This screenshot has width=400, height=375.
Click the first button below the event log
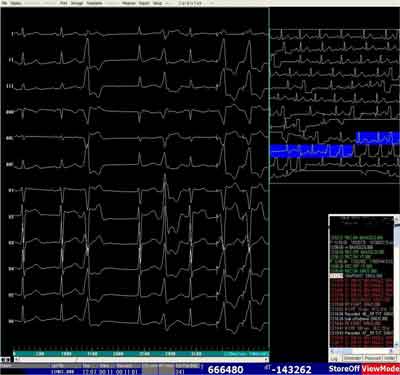(x=335, y=358)
